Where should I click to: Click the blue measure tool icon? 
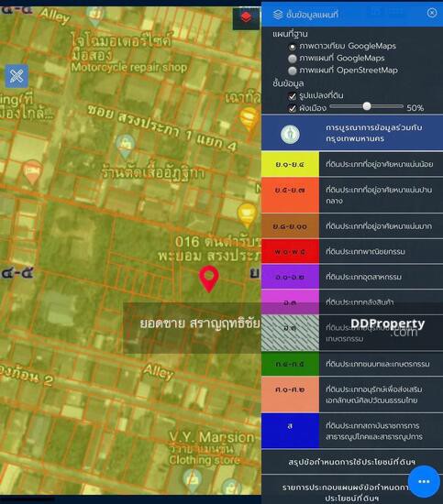(17, 76)
